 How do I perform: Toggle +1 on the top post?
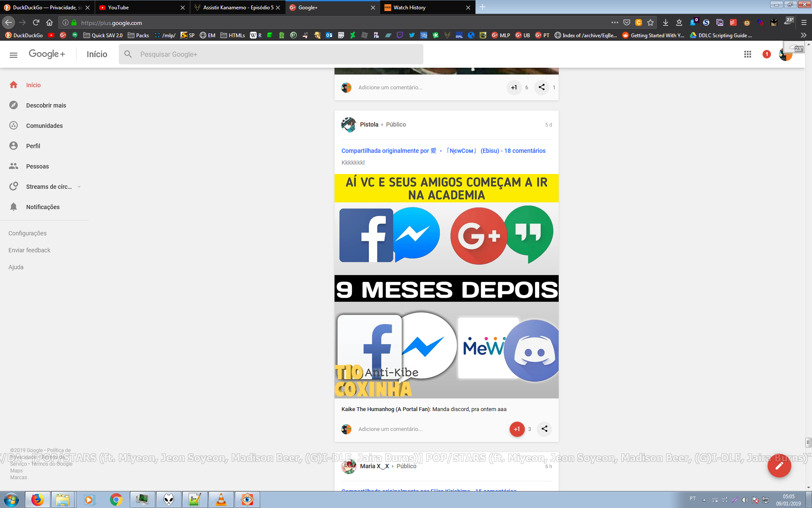click(x=514, y=87)
